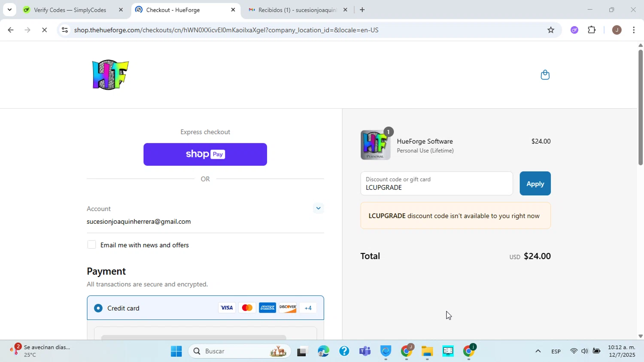This screenshot has height=362, width=644.
Task: Open the browser extensions puzzle icon
Action: (592, 30)
